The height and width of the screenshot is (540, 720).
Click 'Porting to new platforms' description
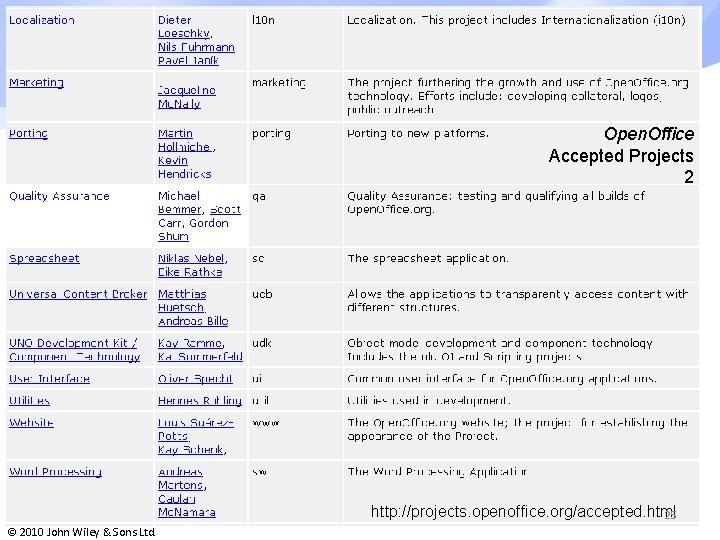click(418, 134)
